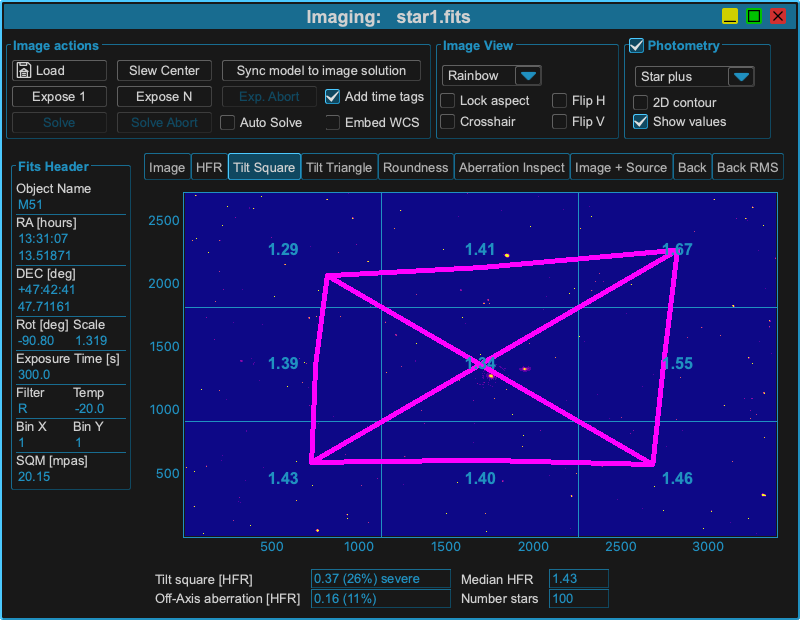Switch to the HFR tab

click(x=209, y=167)
